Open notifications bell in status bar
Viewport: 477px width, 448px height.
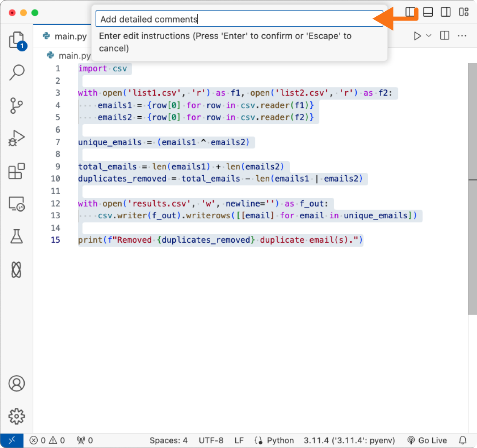463,440
